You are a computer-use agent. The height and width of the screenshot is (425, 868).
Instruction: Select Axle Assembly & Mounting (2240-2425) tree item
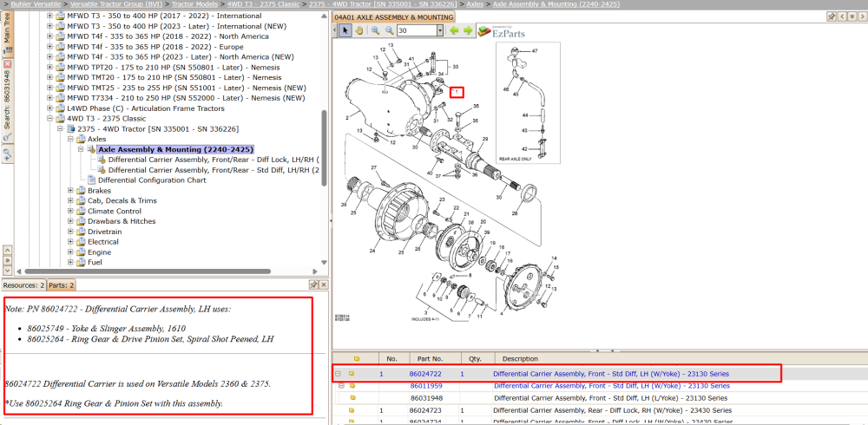pos(176,149)
